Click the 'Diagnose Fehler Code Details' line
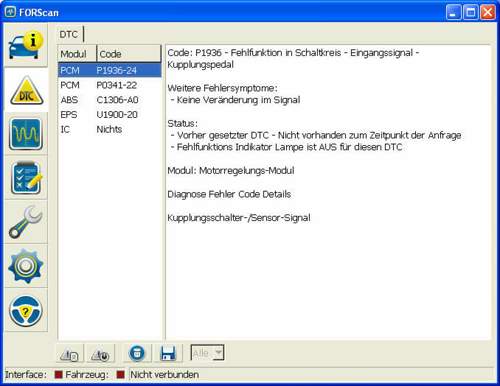The height and width of the screenshot is (386, 500). tap(229, 194)
